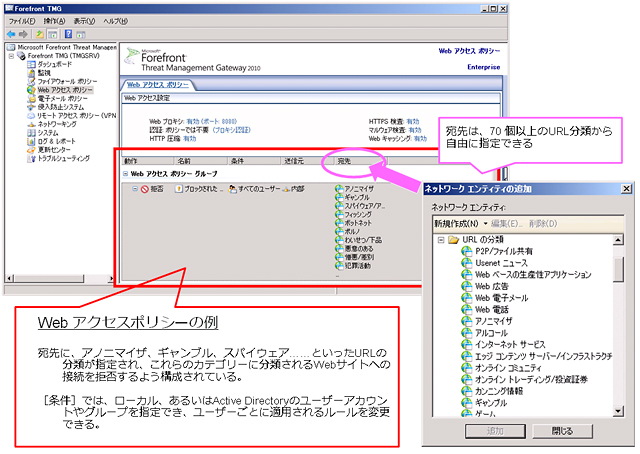Viewport: 640px width, 454px height.
Task: Click the dialog list scroll-up arrow
Action: pyautogui.click(x=618, y=240)
